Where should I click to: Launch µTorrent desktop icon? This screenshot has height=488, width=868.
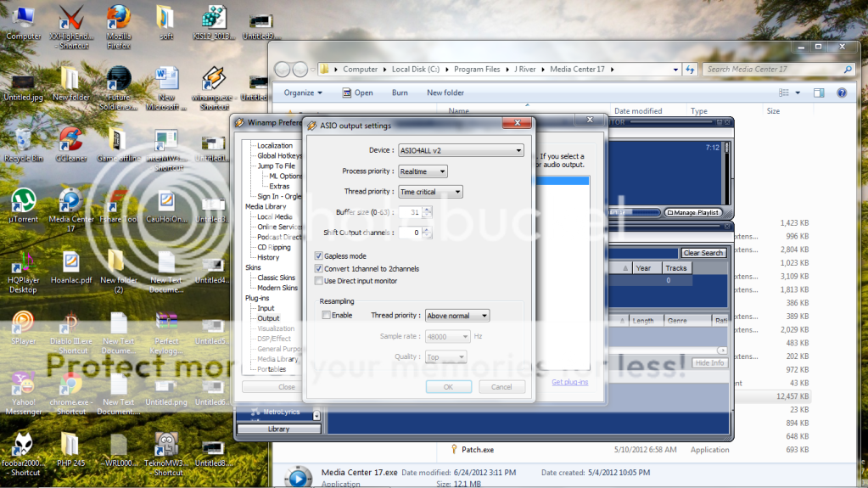[23, 205]
